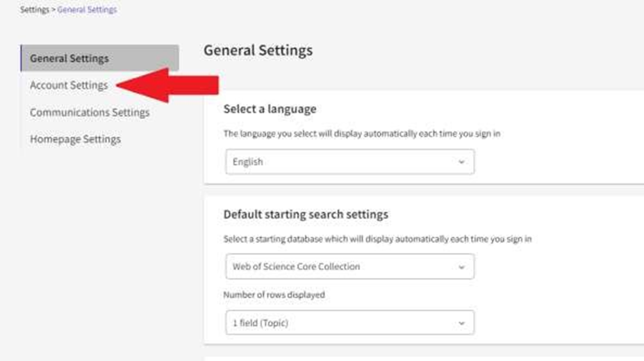Expand the 1 field (Topic) dropdown
This screenshot has width=644, height=361.
[340, 323]
